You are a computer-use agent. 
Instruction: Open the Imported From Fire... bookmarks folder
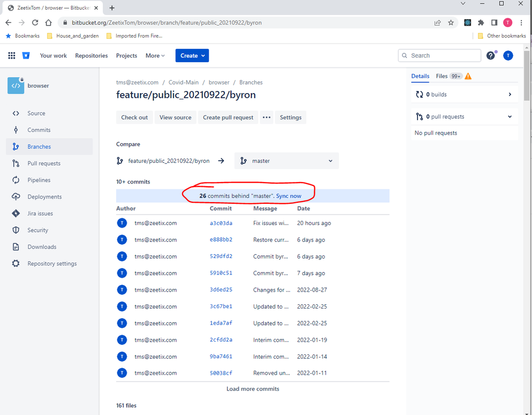134,36
